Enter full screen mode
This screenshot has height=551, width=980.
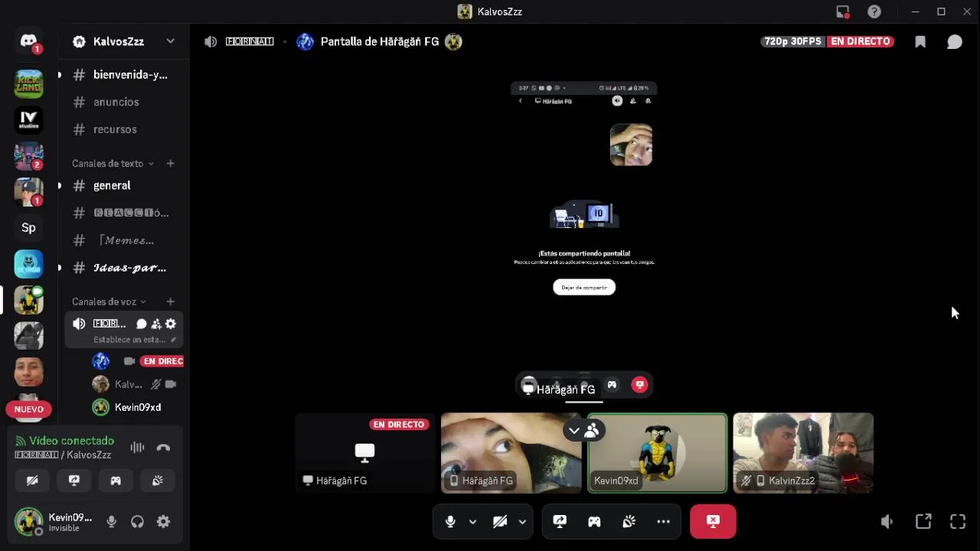[x=958, y=522]
